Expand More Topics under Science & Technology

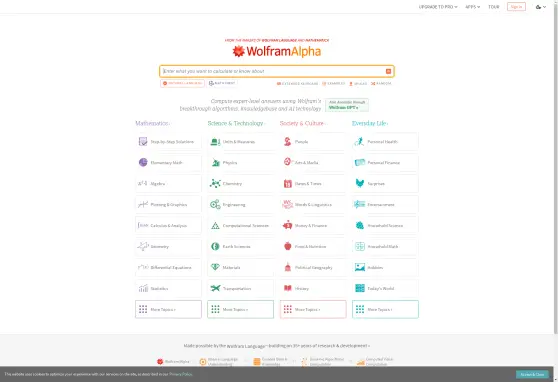click(241, 309)
